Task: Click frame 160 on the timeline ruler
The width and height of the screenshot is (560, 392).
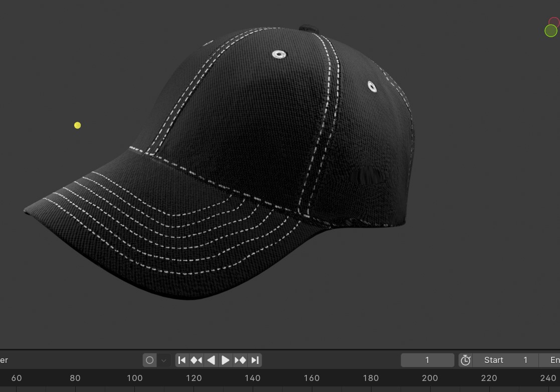Action: (311, 378)
